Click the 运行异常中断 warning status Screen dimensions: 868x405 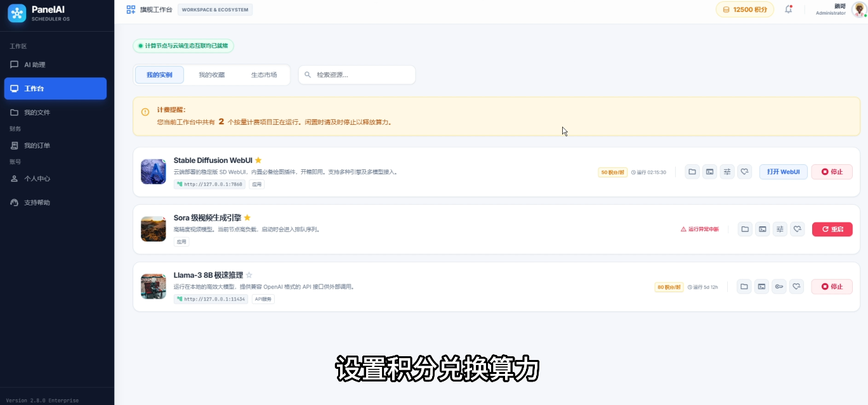click(700, 229)
